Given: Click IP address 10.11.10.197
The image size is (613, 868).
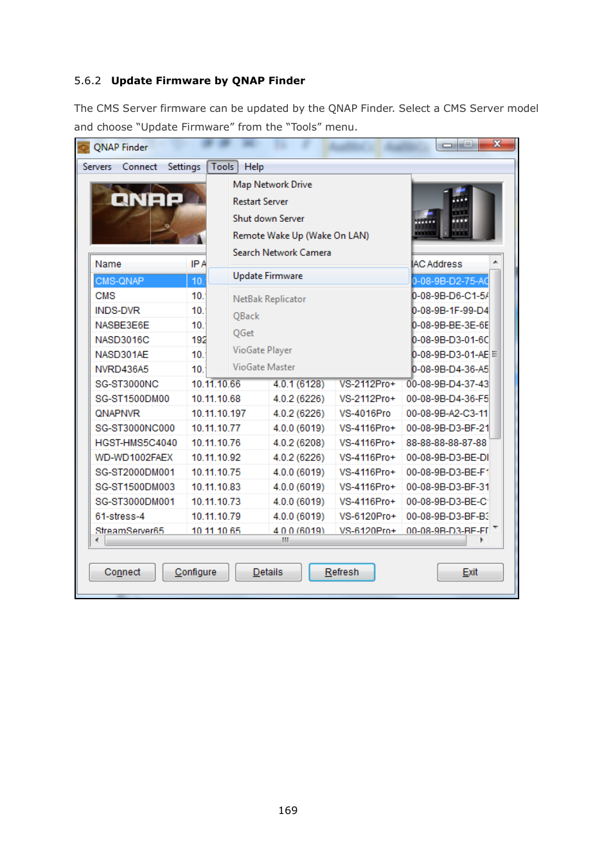Looking at the screenshot, I should (x=218, y=413).
